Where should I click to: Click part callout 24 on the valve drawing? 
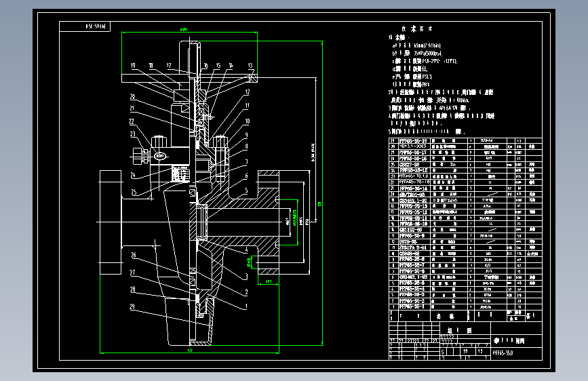point(133,175)
